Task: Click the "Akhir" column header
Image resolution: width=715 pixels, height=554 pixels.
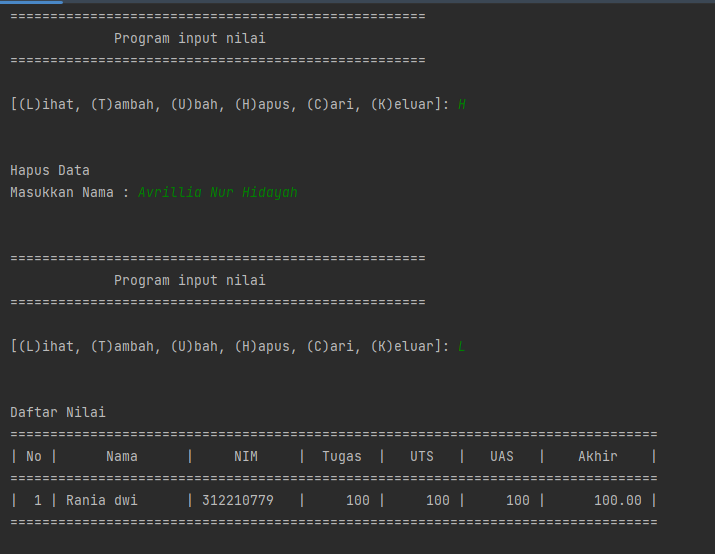Action: click(x=598, y=456)
